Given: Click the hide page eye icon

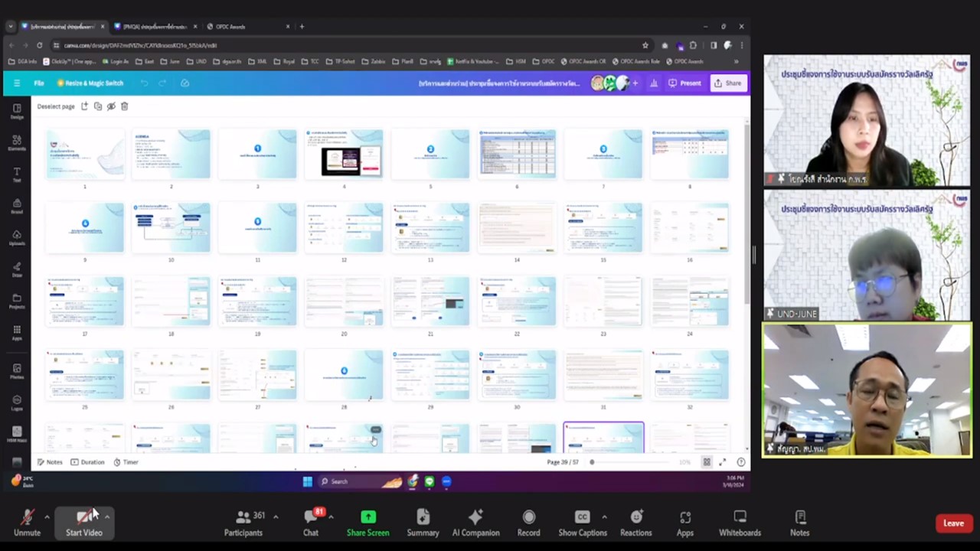Looking at the screenshot, I should tap(111, 106).
